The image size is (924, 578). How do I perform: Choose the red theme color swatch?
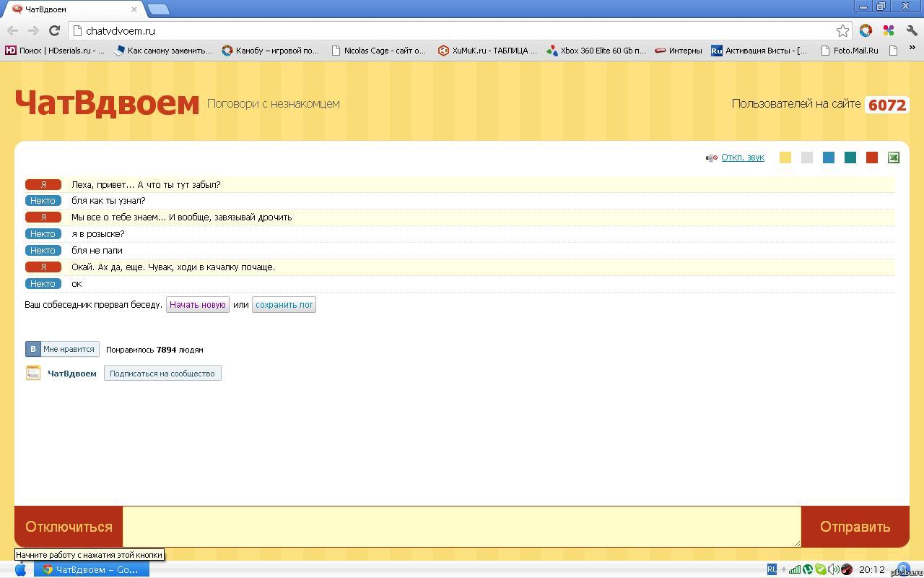[872, 158]
